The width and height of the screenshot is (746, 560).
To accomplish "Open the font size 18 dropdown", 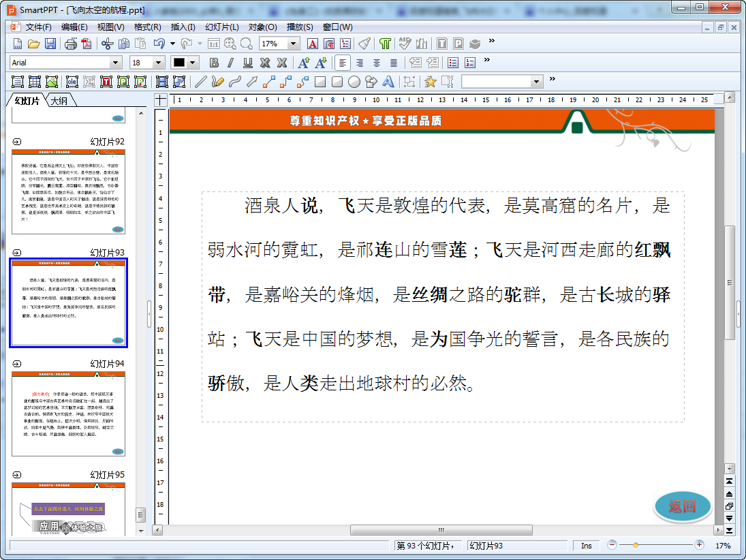I will (159, 63).
